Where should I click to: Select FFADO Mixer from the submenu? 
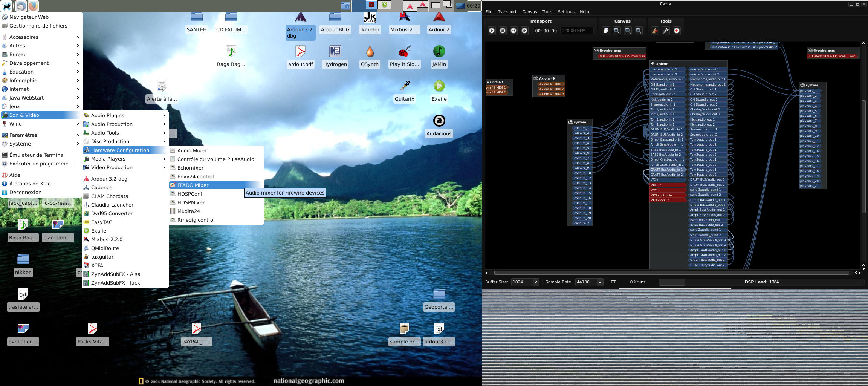coord(216,185)
